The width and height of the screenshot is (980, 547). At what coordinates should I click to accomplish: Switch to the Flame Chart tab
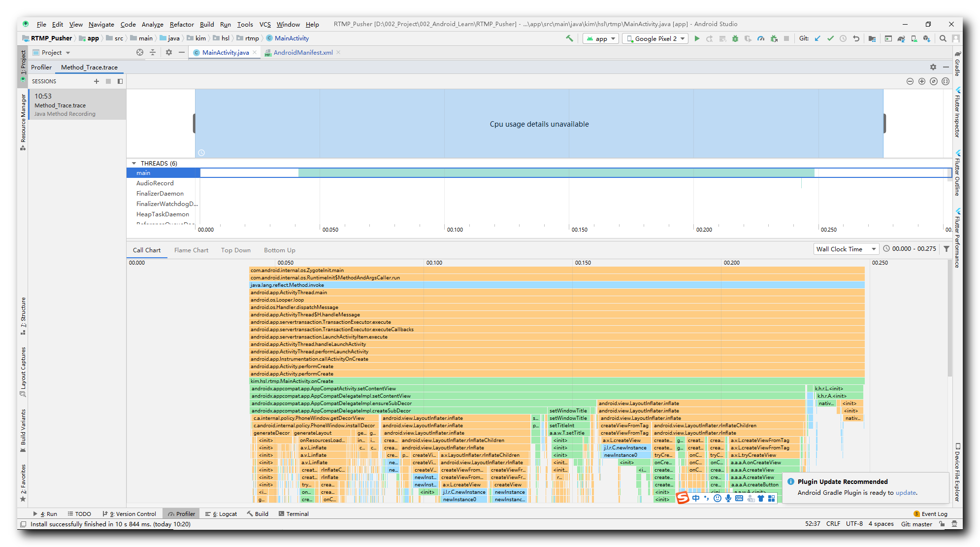coord(191,250)
